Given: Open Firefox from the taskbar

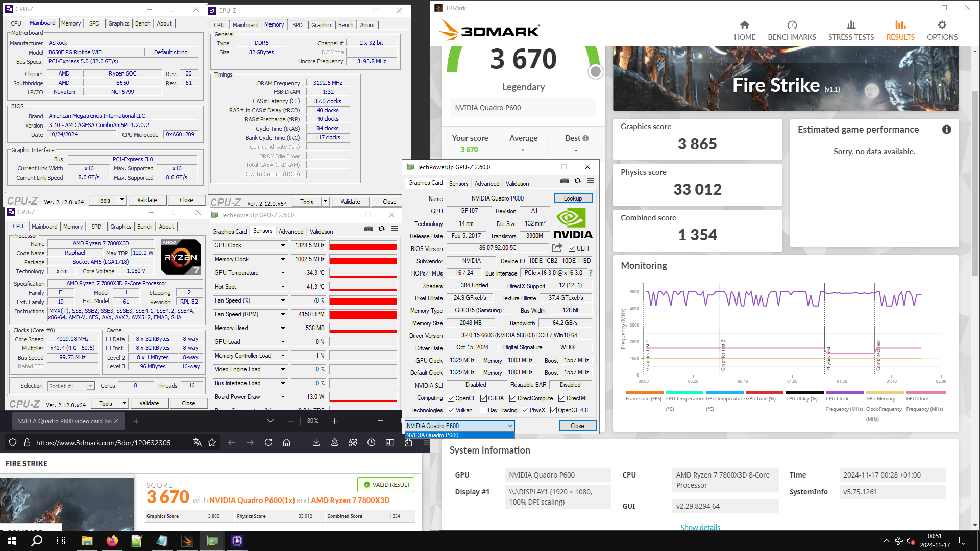Looking at the screenshot, I should 112,541.
